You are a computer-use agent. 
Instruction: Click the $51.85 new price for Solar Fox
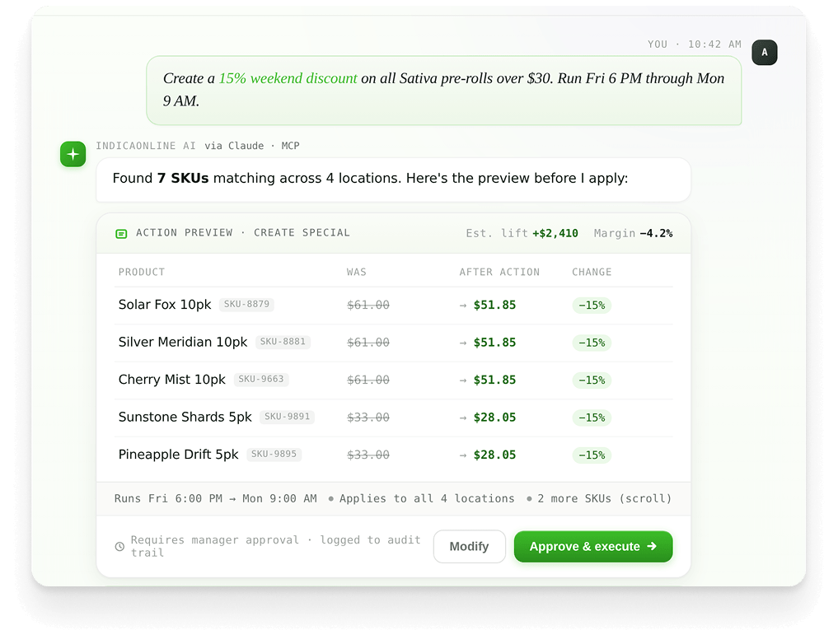(x=494, y=305)
